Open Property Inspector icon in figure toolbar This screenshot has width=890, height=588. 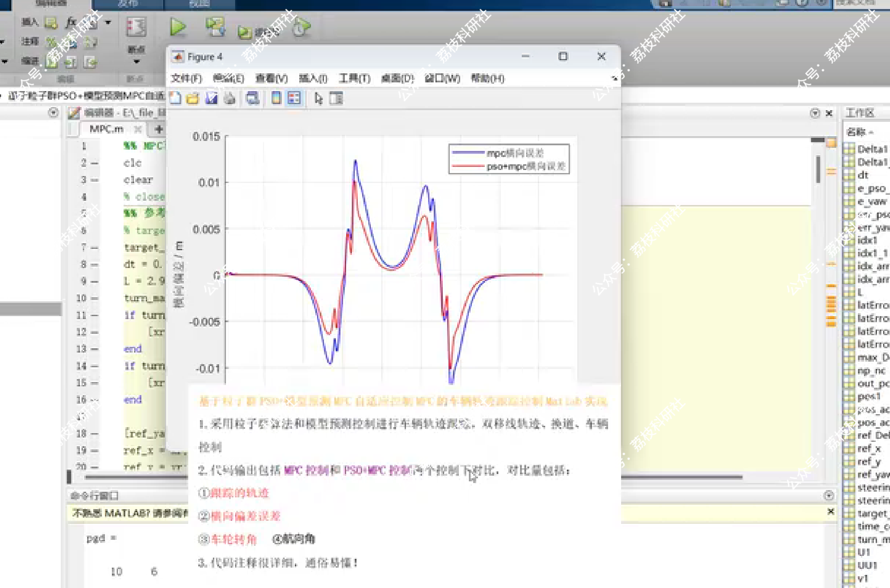[336, 98]
